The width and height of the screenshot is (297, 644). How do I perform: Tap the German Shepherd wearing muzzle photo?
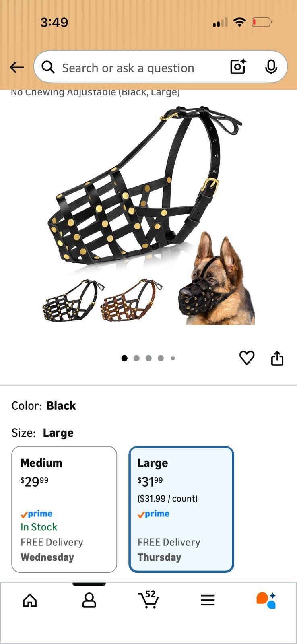[217, 279]
